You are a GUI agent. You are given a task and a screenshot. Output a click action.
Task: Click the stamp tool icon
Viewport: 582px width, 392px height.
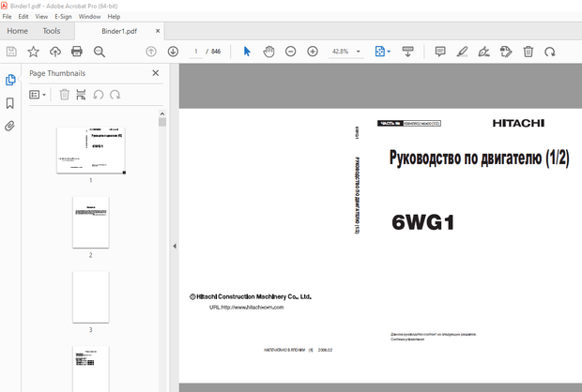(506, 52)
